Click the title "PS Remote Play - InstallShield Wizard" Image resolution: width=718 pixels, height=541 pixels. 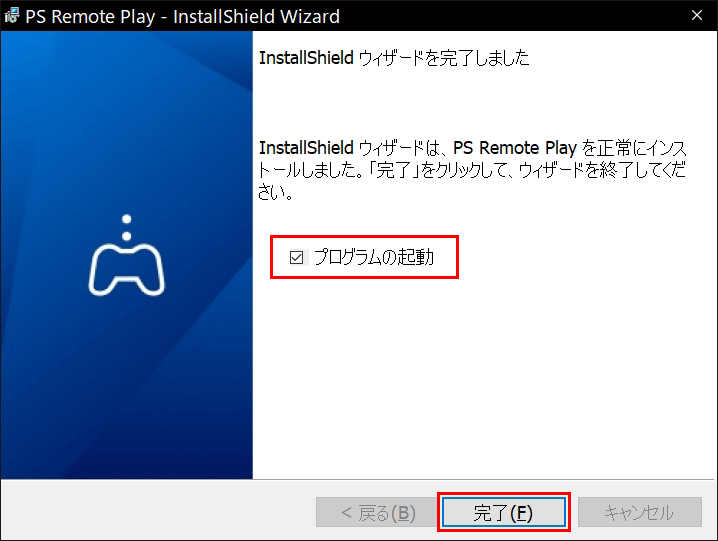(x=182, y=16)
